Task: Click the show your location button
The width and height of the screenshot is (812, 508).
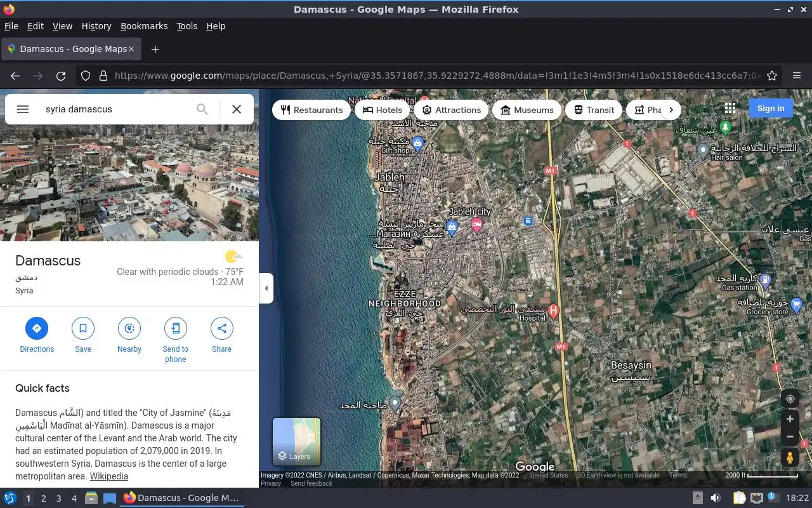Action: [790, 399]
